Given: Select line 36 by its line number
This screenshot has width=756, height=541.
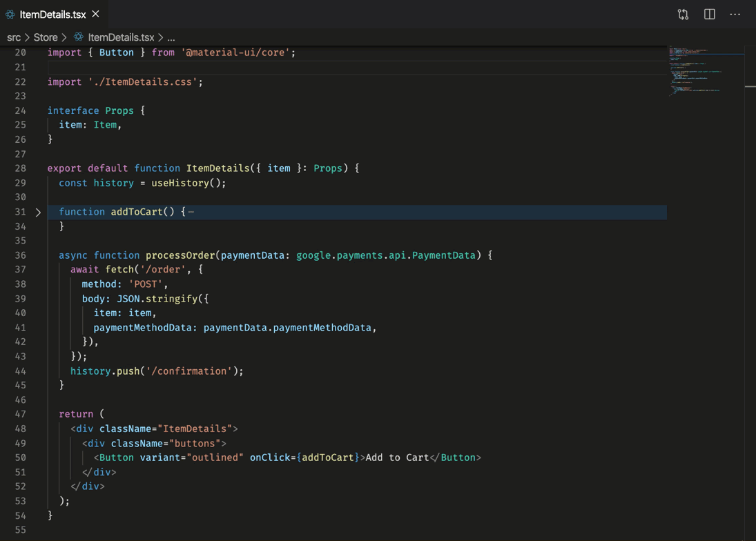Looking at the screenshot, I should tap(20, 255).
